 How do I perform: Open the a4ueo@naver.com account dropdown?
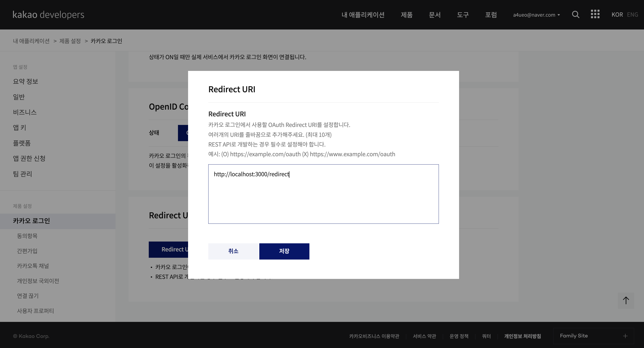click(536, 15)
